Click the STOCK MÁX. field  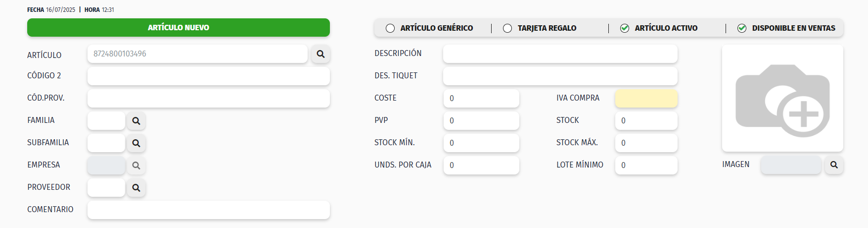(646, 143)
